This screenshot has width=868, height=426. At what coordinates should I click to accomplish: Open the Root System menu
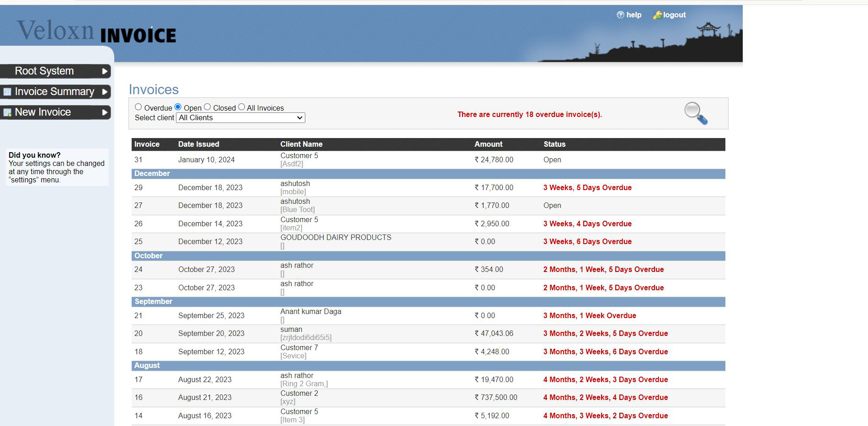pos(44,71)
